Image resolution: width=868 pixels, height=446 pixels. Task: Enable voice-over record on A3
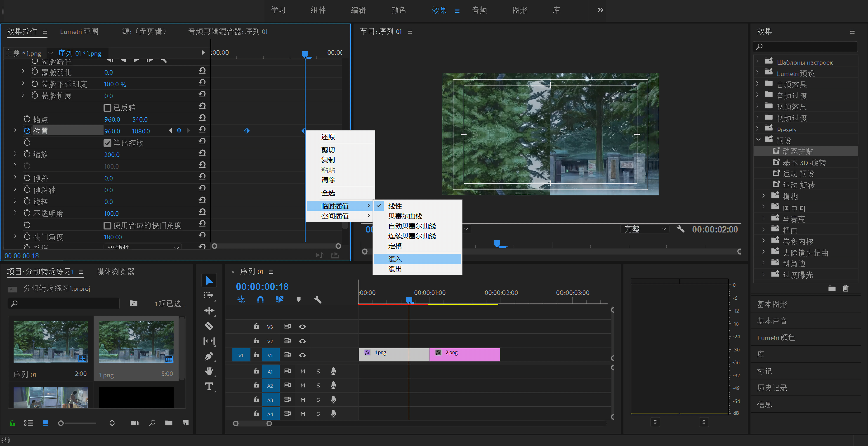tap(333, 399)
